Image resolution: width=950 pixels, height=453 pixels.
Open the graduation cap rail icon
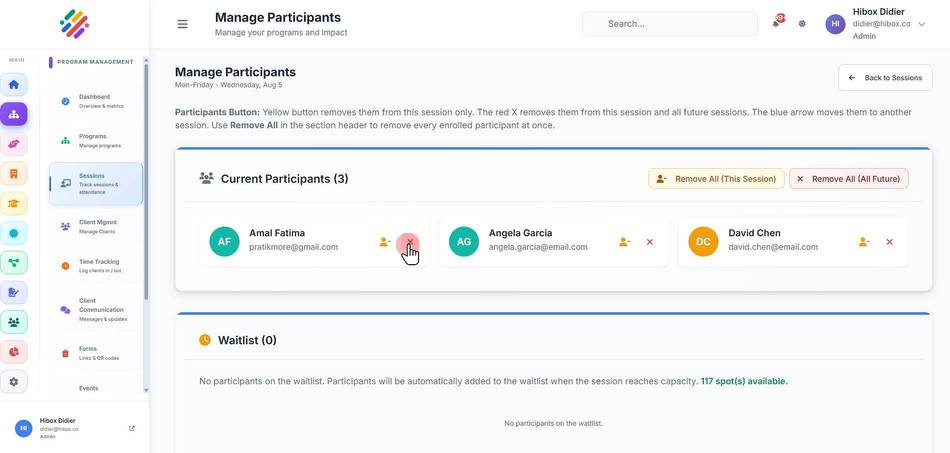click(13, 203)
